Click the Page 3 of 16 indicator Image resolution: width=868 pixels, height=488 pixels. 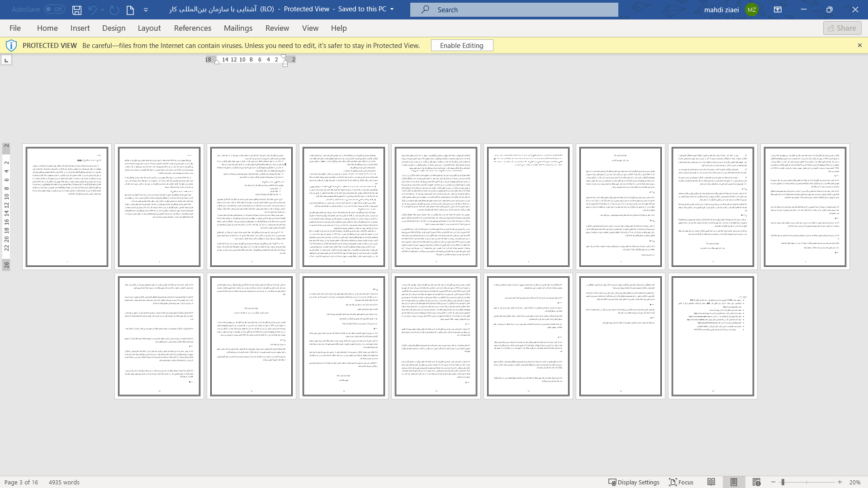[x=21, y=482]
